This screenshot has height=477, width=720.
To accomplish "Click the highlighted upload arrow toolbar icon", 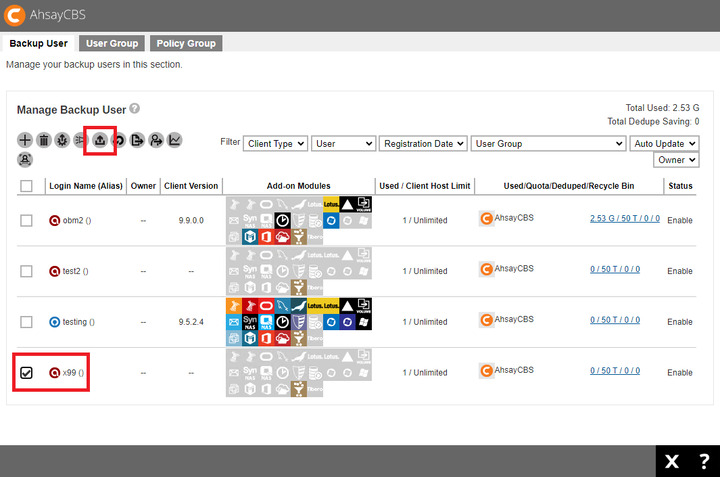I will [100, 140].
